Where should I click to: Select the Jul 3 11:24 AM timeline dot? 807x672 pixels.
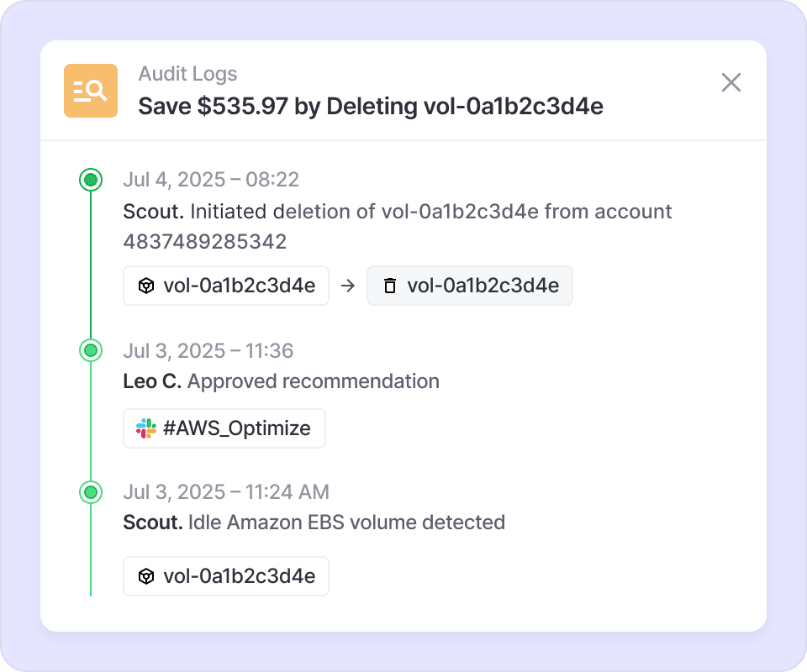[x=91, y=491]
